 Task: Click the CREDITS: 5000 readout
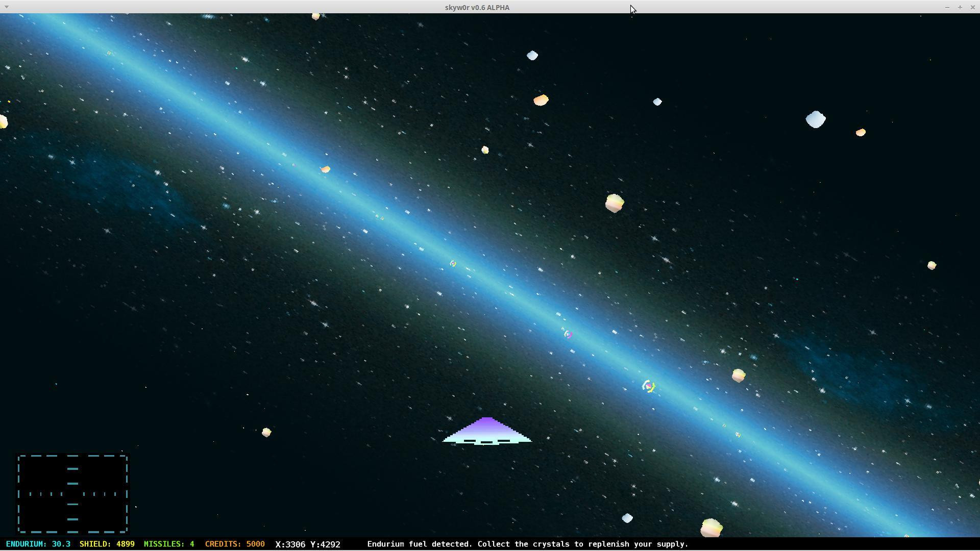235,544
